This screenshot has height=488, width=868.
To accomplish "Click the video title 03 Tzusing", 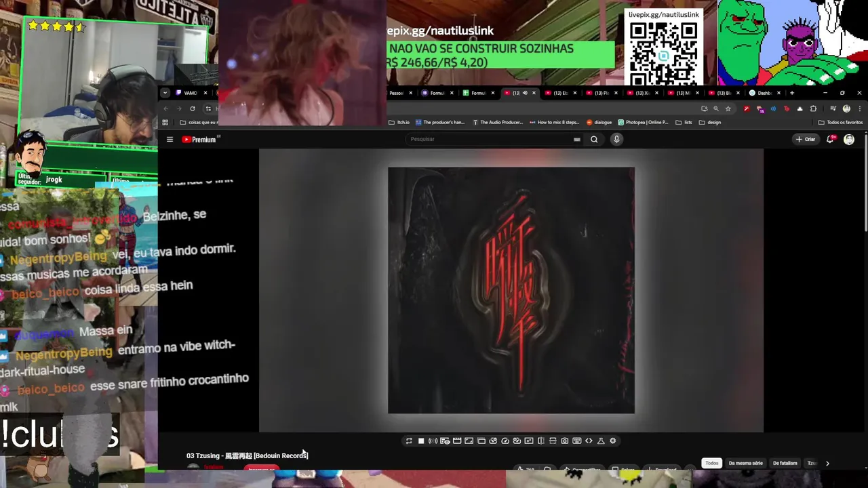I will tap(248, 455).
